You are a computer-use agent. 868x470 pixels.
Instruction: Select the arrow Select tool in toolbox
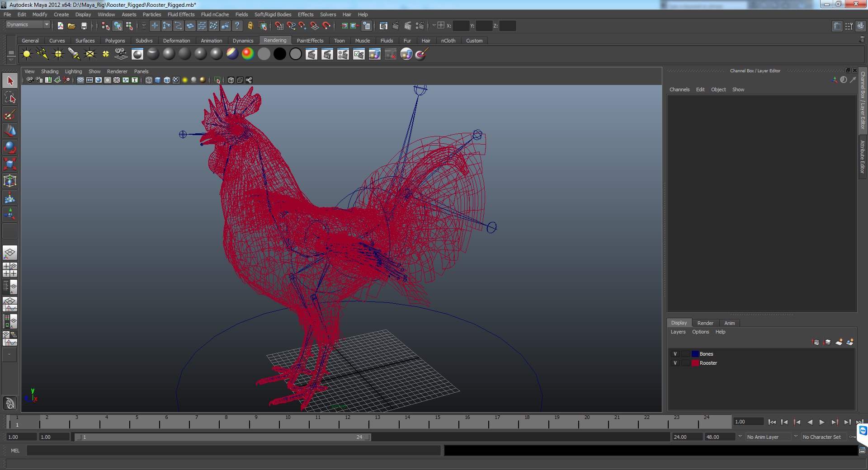click(x=10, y=81)
